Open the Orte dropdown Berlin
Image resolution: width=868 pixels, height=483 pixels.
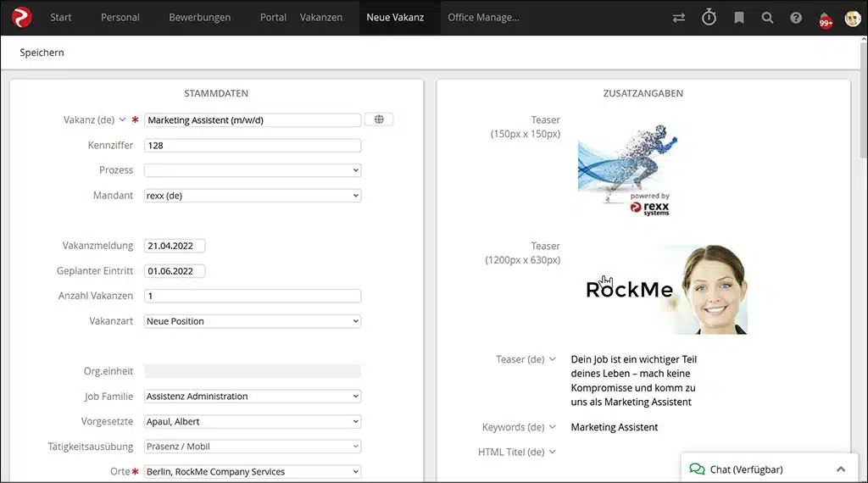[253, 471]
